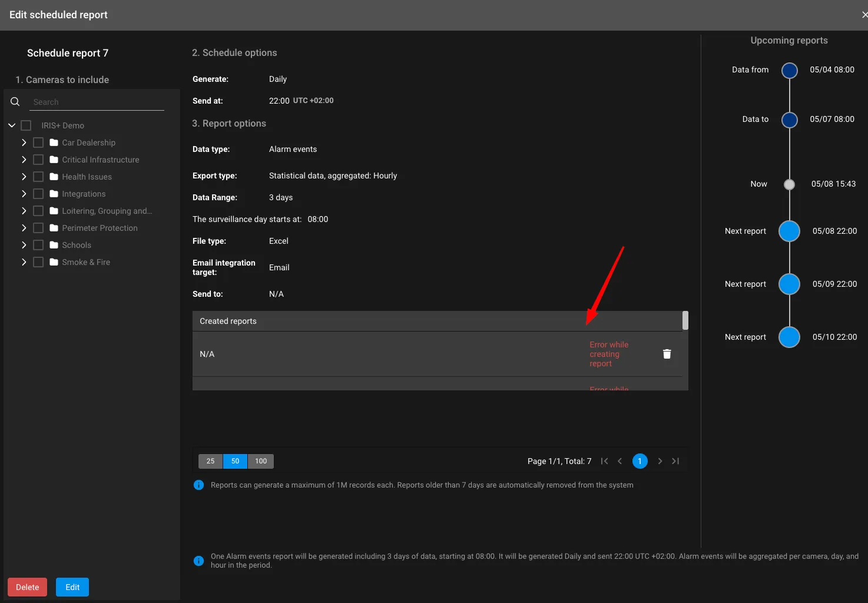Image resolution: width=868 pixels, height=603 pixels.
Task: Go to the first page arrow
Action: (604, 461)
